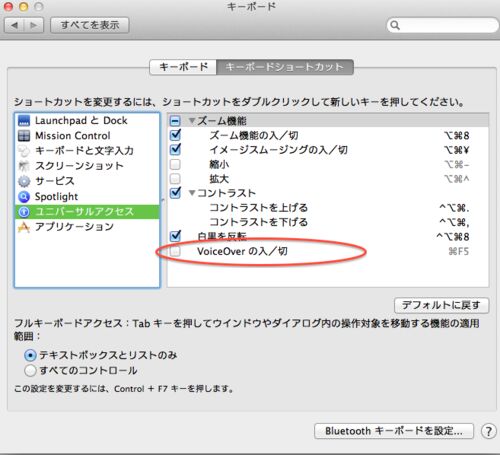Click the Launchpad と Dock icon

(x=24, y=120)
